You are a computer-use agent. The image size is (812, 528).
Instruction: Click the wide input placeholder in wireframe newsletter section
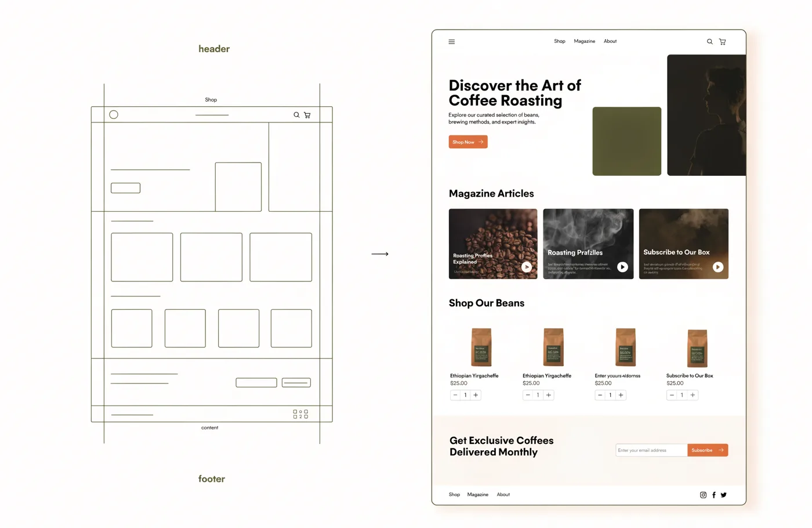pyautogui.click(x=256, y=382)
